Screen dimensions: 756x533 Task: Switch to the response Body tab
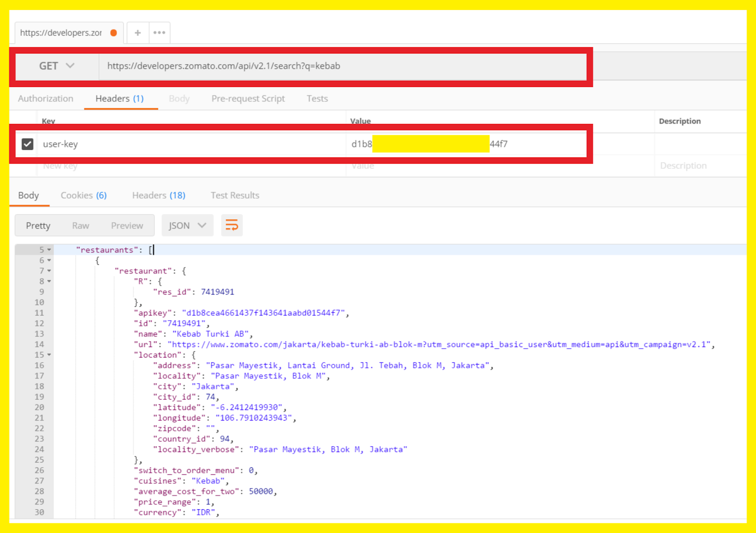tap(28, 195)
